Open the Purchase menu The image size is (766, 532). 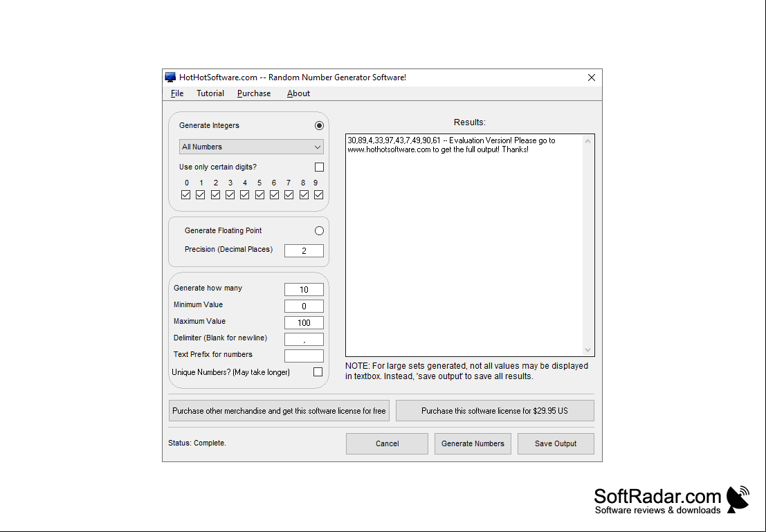point(253,93)
